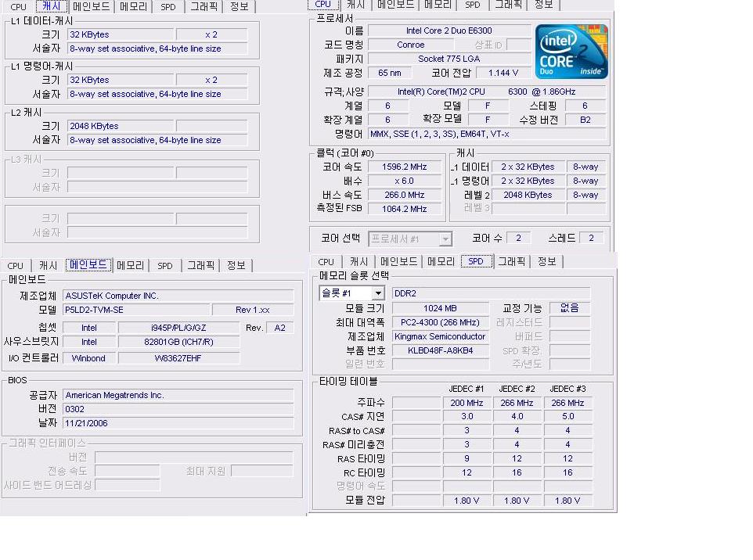
Task: Click the mainboard model P5LD2-TVM-SE
Action: click(136, 310)
